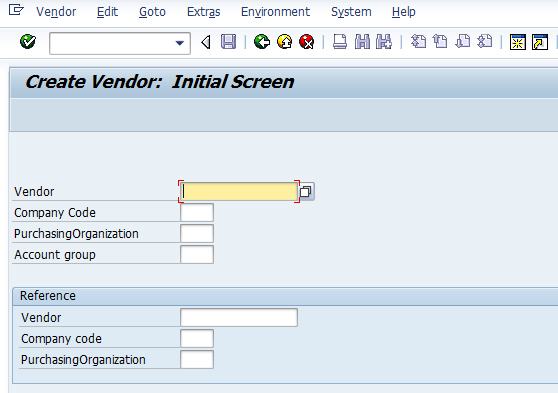Click the Reference Company code input field

coord(197,339)
